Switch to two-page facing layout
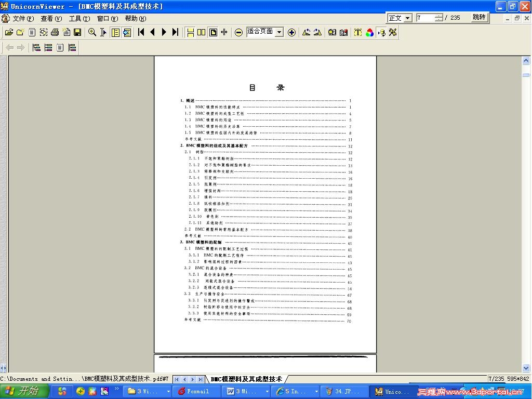532x399 pixels. pyautogui.click(x=202, y=32)
